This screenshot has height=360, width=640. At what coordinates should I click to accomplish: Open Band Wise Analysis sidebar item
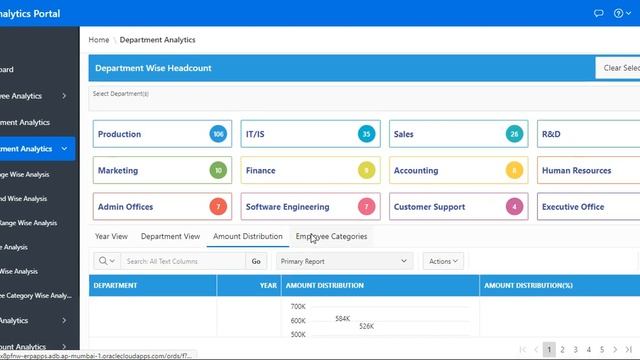[x=23, y=199]
